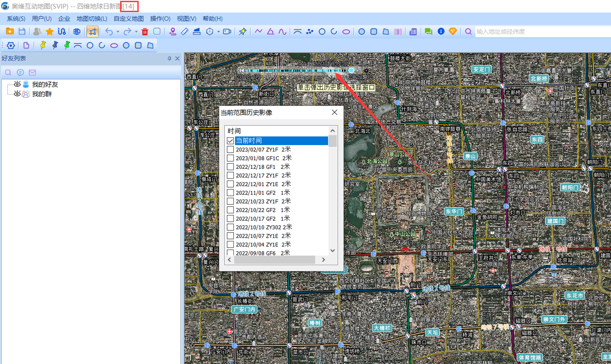Click the mail icon in friends panel

click(x=32, y=72)
